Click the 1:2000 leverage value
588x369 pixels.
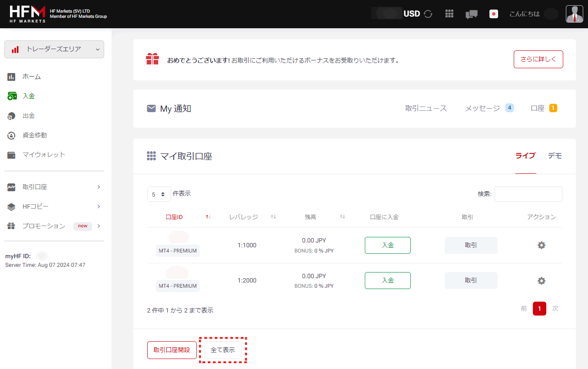(x=247, y=280)
